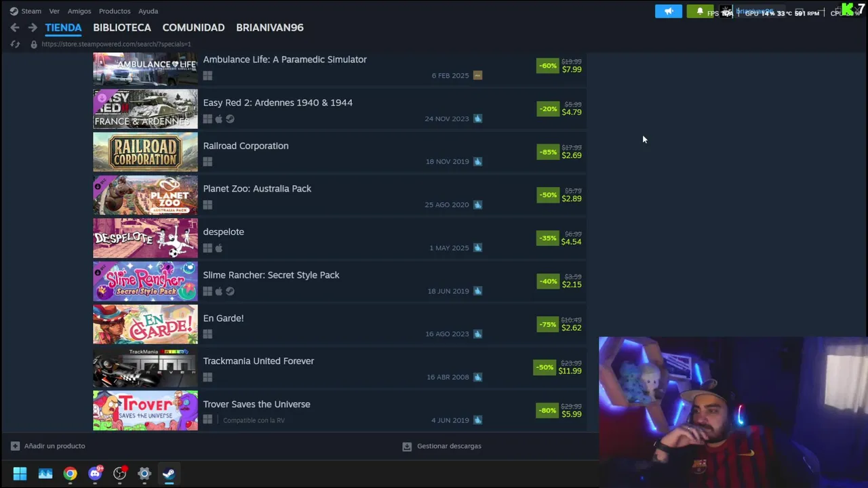Open the Amigos menu
The image size is (868, 488).
tap(79, 11)
